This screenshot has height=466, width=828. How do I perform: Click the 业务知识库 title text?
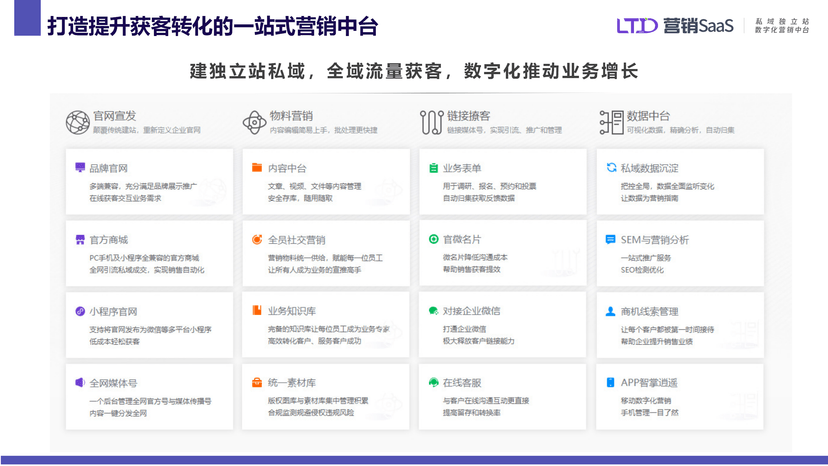point(291,311)
